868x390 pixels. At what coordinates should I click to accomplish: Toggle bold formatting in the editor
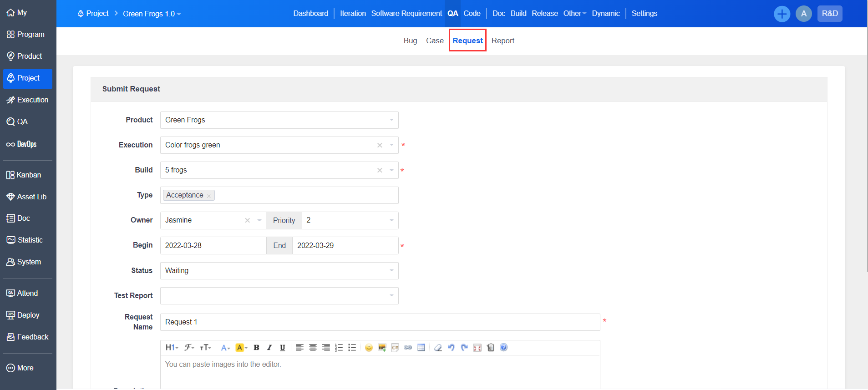coord(256,348)
